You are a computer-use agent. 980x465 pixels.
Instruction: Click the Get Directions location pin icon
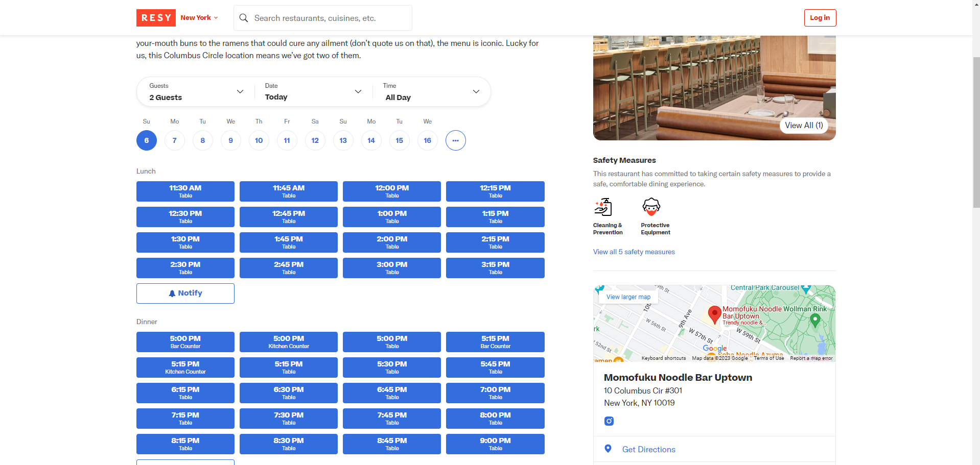[608, 449]
